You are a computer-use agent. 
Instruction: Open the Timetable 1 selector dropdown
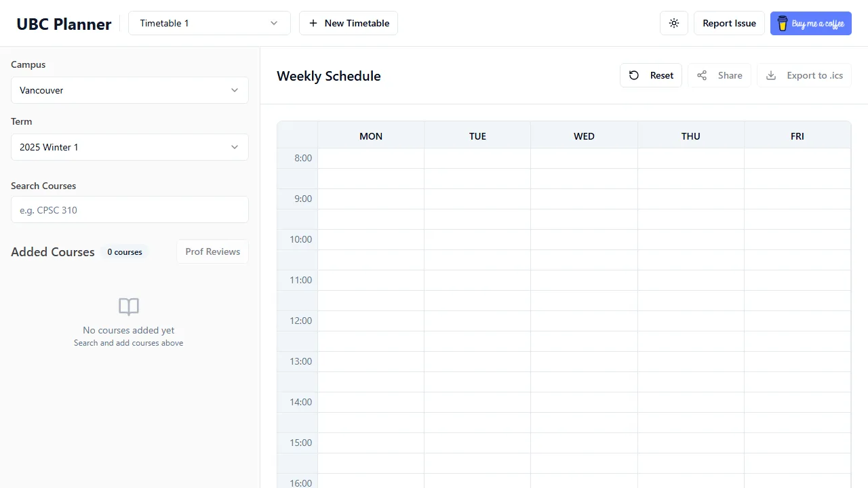[x=208, y=22]
